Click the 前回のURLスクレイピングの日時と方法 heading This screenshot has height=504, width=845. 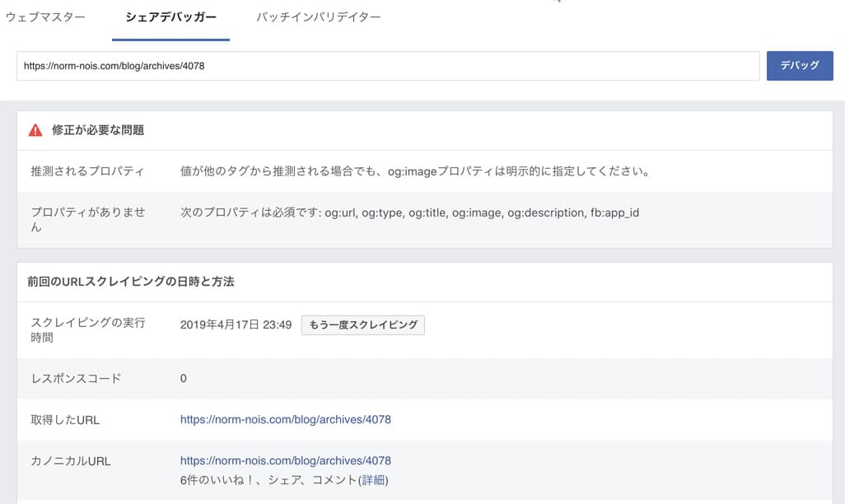[133, 282]
